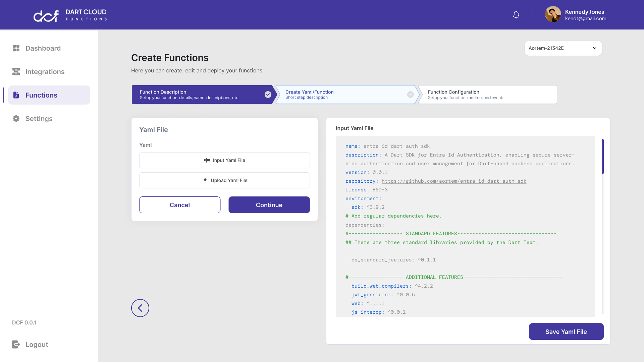
Task: Click the 'Yaml File' card heading
Action: pos(154,130)
